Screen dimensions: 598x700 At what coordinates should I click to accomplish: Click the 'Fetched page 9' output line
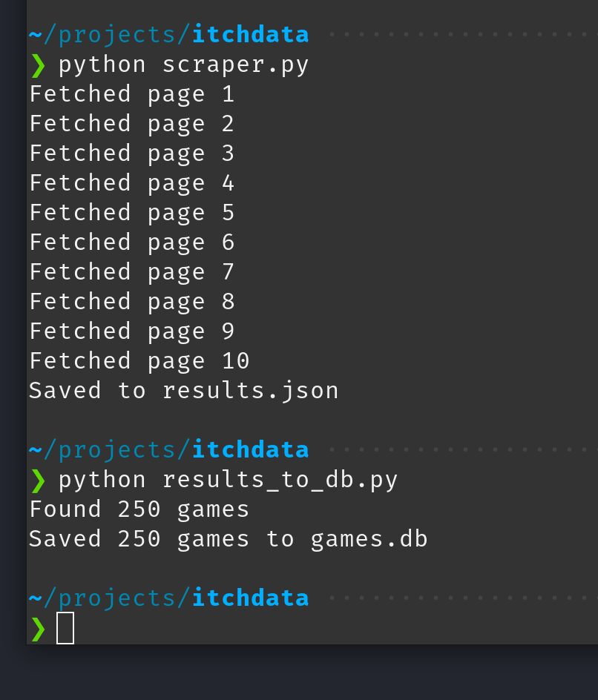[132, 332]
